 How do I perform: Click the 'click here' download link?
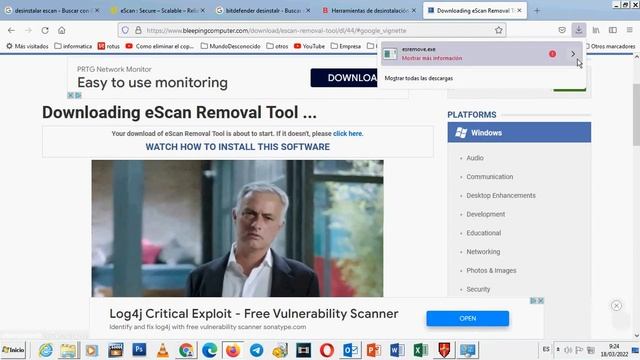point(347,133)
